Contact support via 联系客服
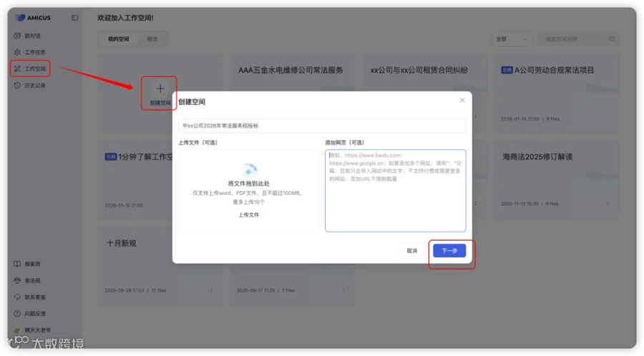The width and height of the screenshot is (644, 356). pyautogui.click(x=30, y=297)
